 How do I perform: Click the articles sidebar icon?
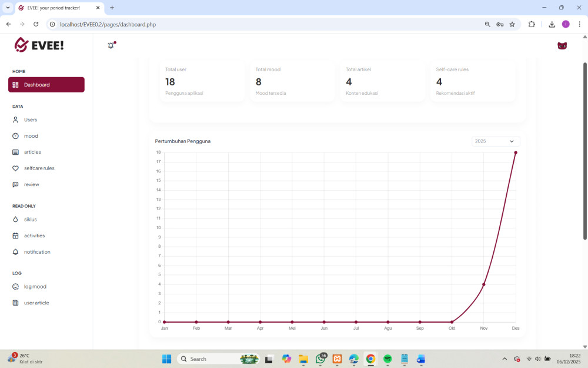(x=16, y=152)
